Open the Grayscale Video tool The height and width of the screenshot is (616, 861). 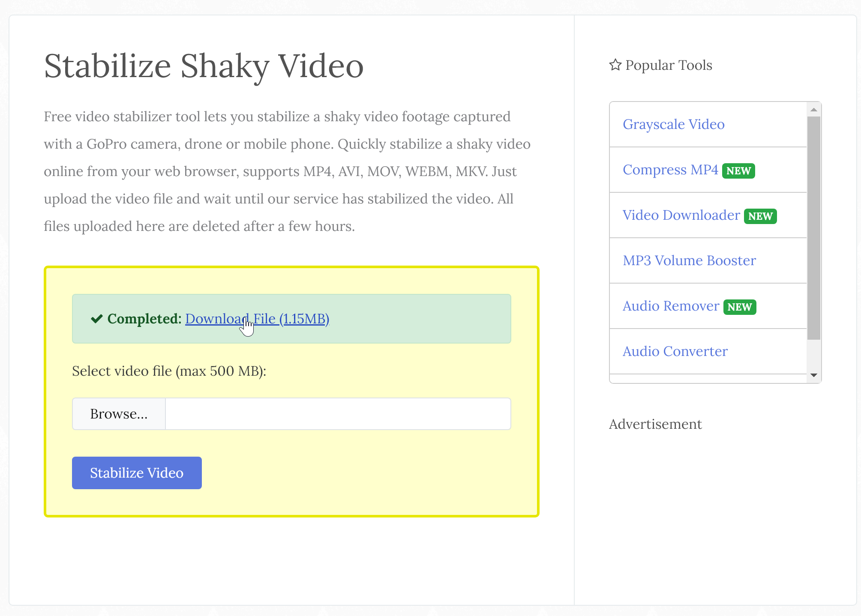673,124
